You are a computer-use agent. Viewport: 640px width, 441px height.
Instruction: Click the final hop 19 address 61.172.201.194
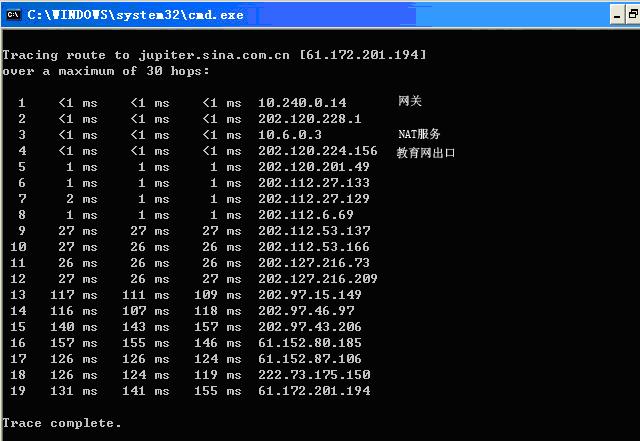314,391
